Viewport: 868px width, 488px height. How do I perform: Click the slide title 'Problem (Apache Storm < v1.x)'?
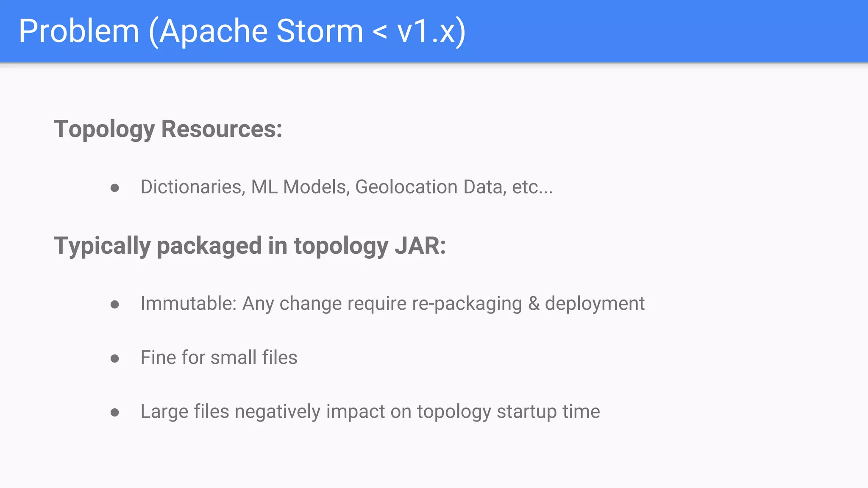[x=242, y=31]
